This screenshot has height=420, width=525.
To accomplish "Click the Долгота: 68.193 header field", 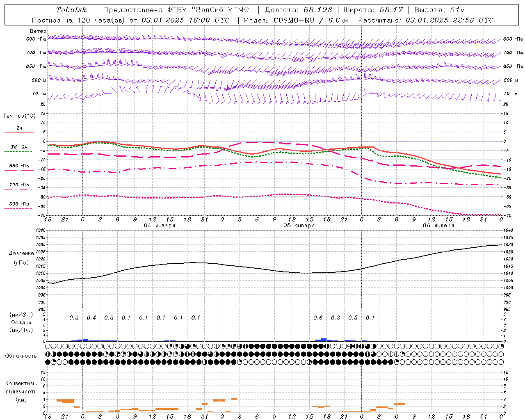I will 299,10.
